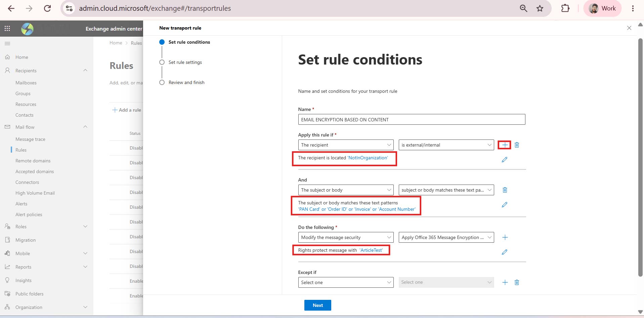This screenshot has height=318, width=644.
Task: Add another condition with the plus icon beside external/internal
Action: click(x=505, y=145)
